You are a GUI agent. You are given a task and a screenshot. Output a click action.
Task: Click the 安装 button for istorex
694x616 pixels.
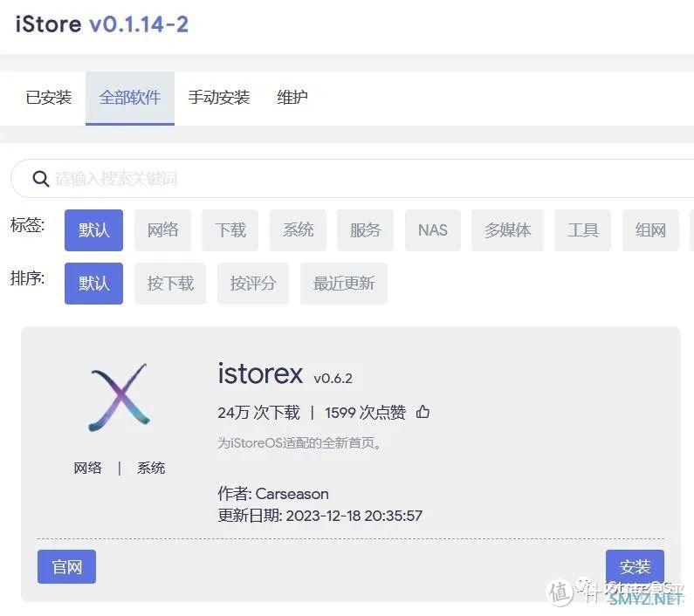[x=636, y=567]
